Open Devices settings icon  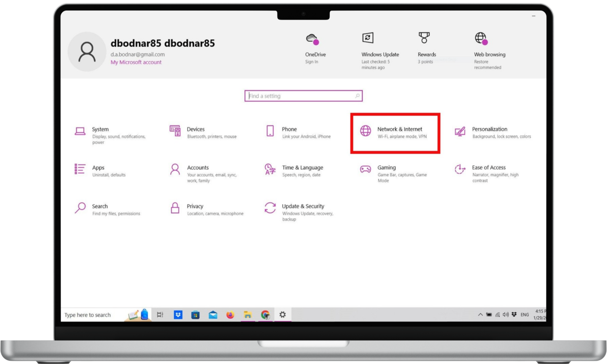[x=175, y=131]
